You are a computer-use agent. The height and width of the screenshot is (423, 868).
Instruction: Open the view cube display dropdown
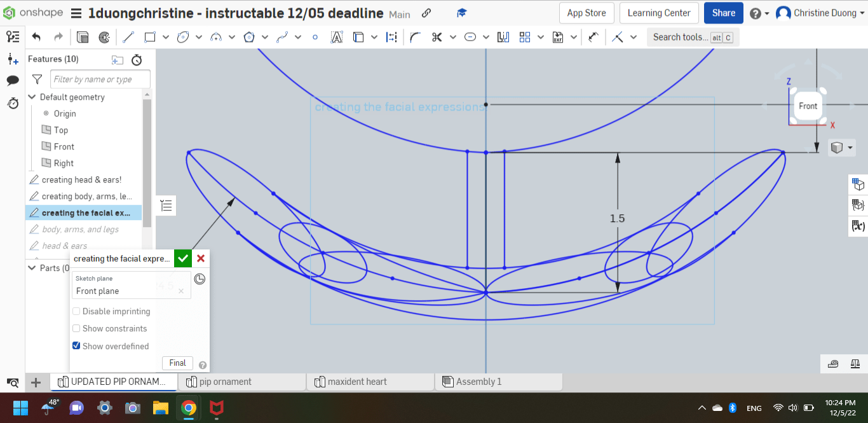pos(842,148)
